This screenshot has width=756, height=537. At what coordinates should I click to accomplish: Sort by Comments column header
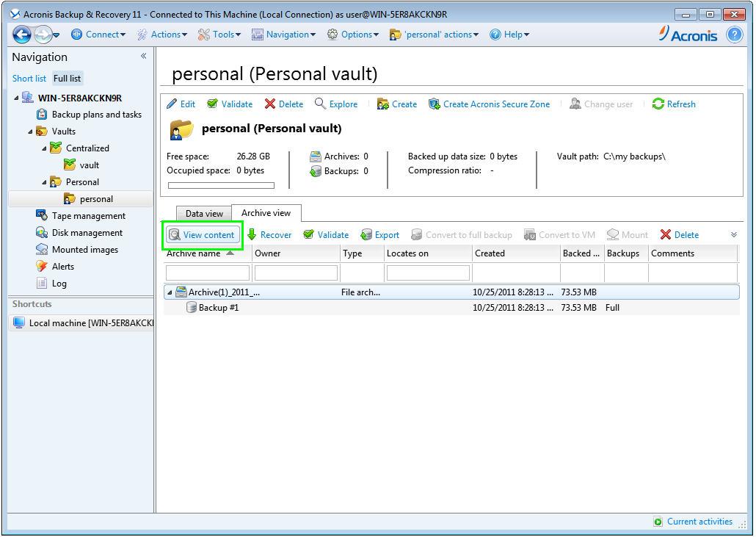(693, 253)
